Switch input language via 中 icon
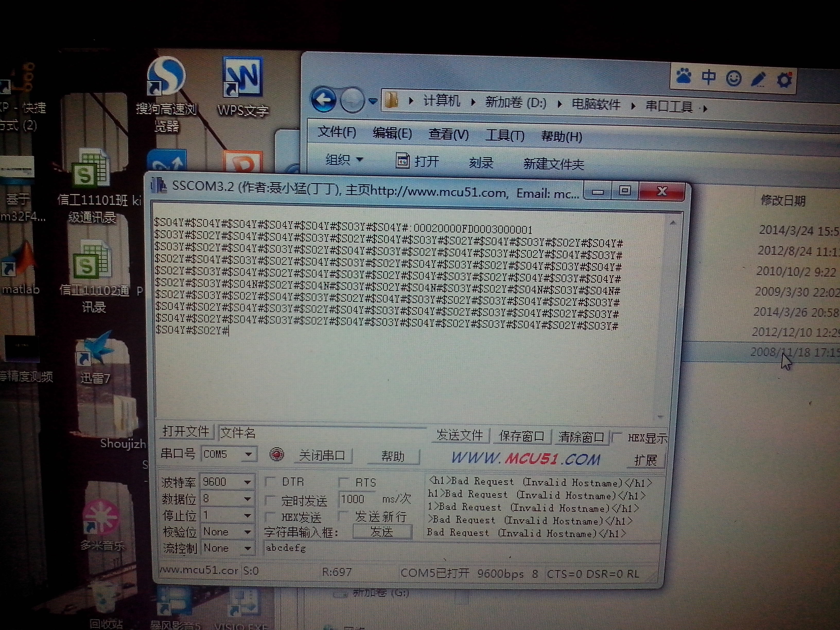The width and height of the screenshot is (840, 630). (x=708, y=77)
